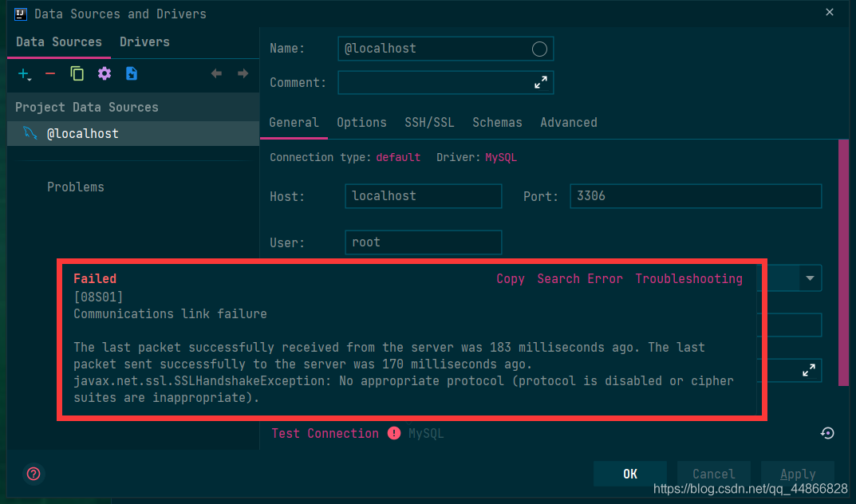Open the connection type default dropdown
The image size is (856, 504).
pos(398,157)
